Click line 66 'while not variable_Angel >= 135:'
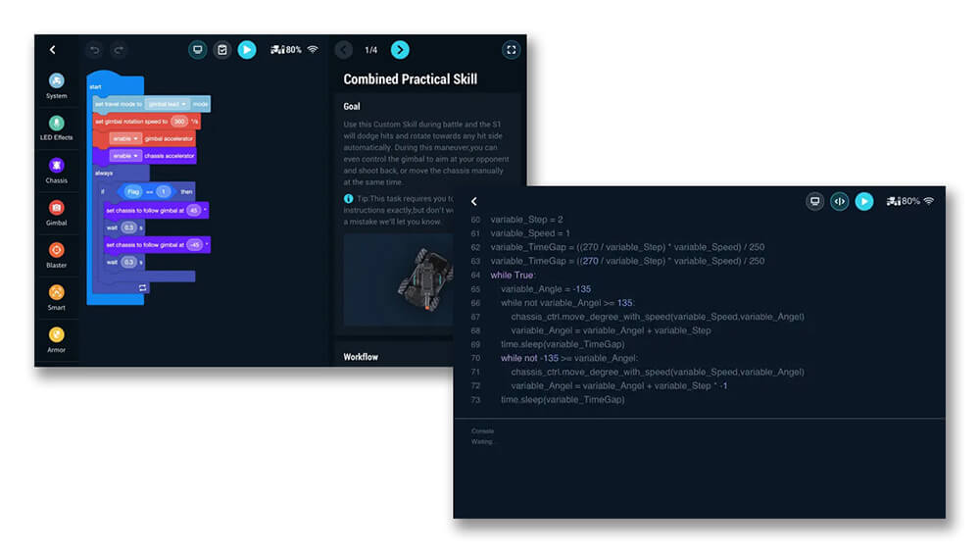Viewport: 980px width, 553px height. pos(567,303)
